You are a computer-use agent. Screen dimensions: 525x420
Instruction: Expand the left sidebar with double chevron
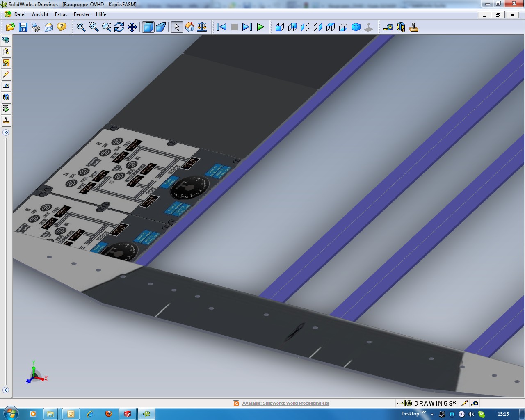tap(6, 132)
